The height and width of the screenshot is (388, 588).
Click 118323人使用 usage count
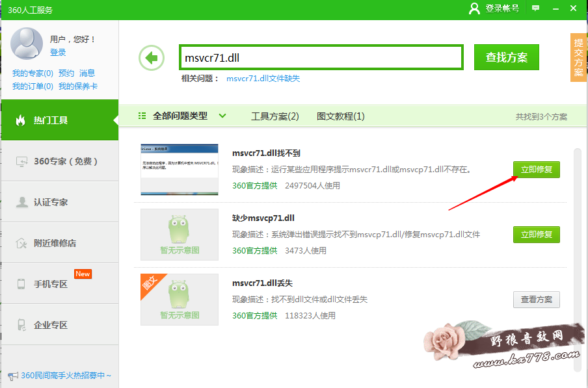[x=310, y=316]
